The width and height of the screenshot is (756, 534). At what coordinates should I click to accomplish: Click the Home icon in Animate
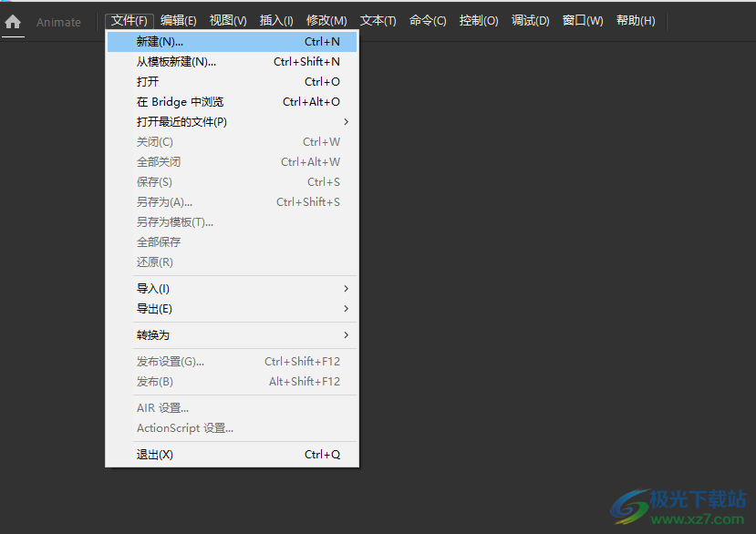[13, 22]
